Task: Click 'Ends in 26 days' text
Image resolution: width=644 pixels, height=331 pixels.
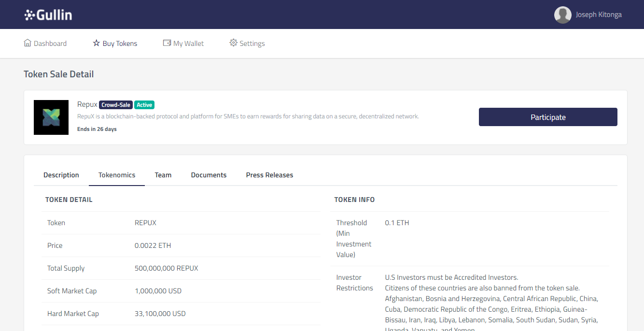Action: click(x=97, y=129)
